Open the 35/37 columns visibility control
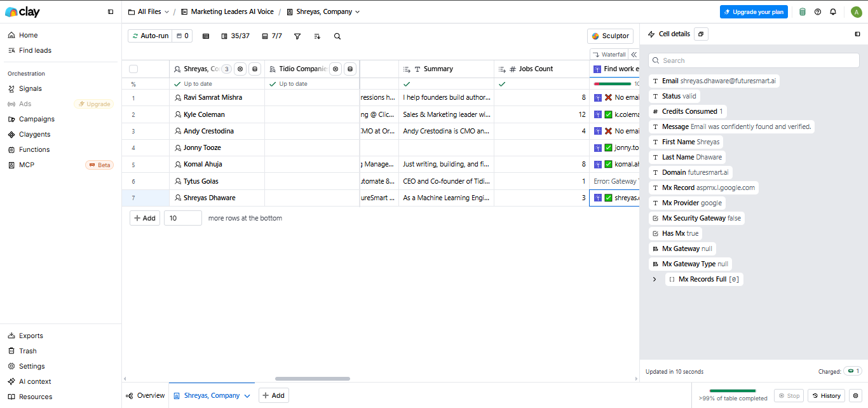The height and width of the screenshot is (408, 868). pos(235,36)
